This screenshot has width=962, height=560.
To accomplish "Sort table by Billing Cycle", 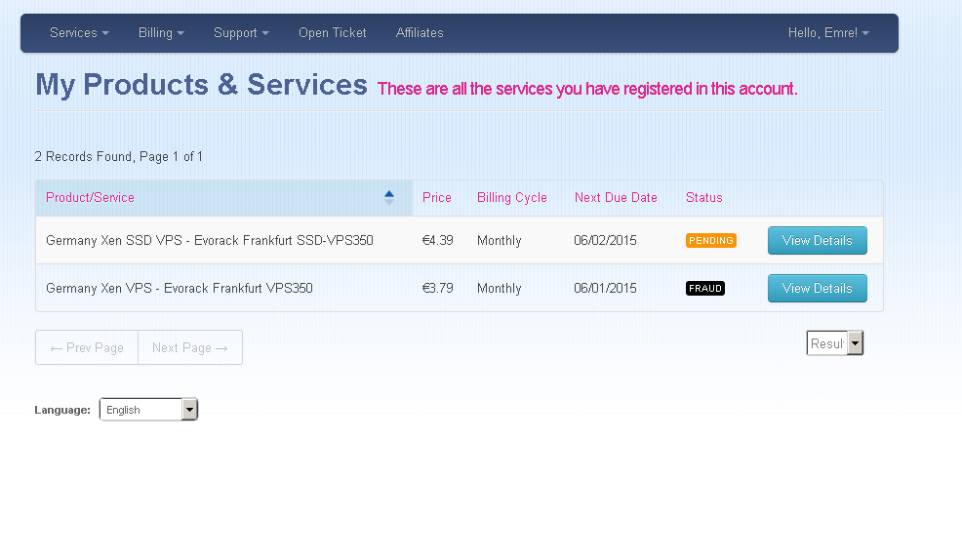I will click(x=511, y=197).
